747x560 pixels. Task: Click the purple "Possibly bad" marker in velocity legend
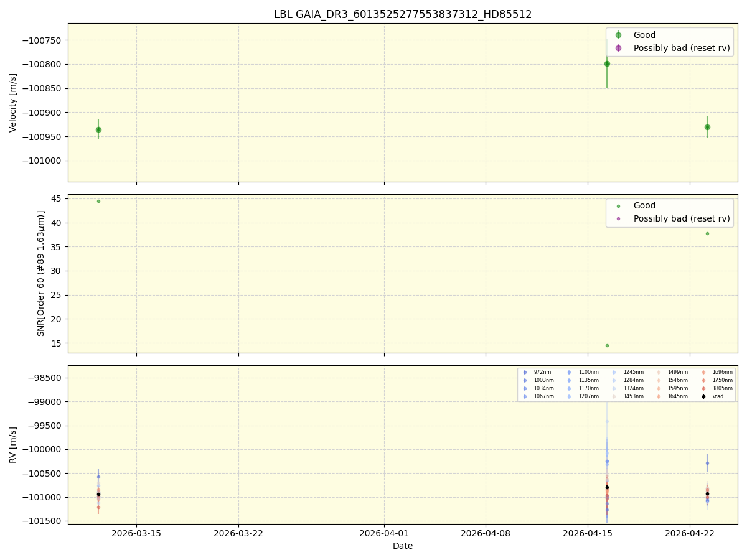[618, 48]
